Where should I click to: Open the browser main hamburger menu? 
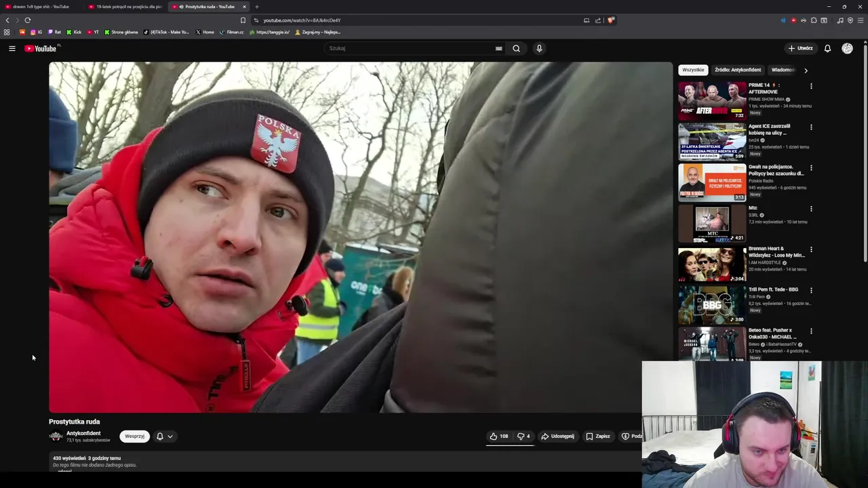pos(861,20)
